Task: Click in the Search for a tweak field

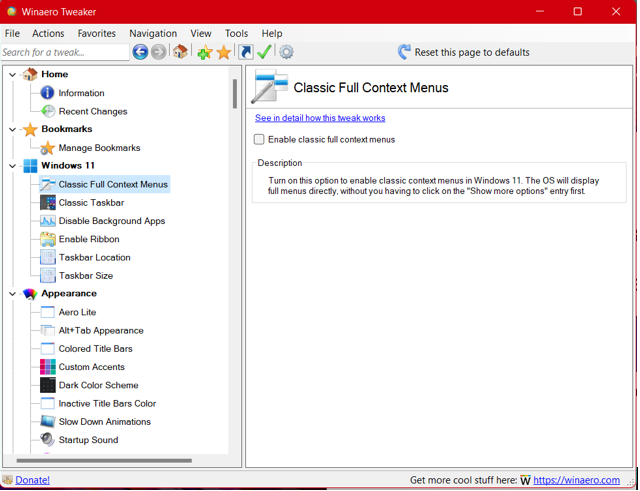Action: point(65,52)
